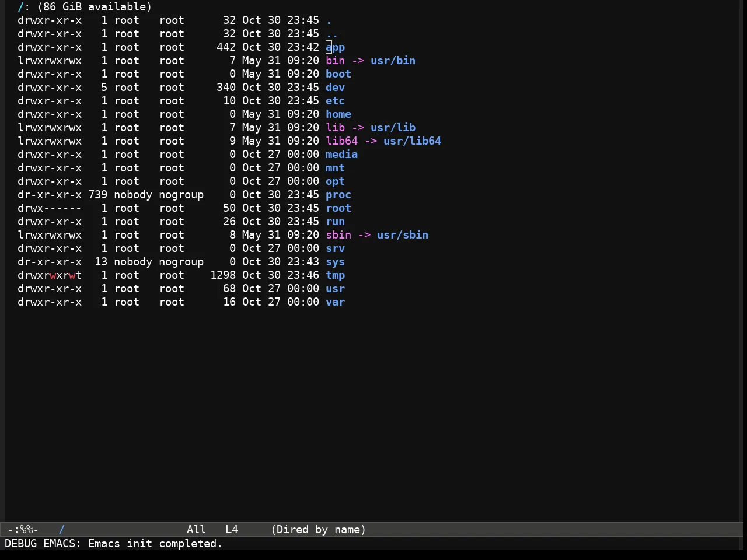The width and height of the screenshot is (747, 560).
Task: Click the 739 link count on proc row
Action: [98, 195]
